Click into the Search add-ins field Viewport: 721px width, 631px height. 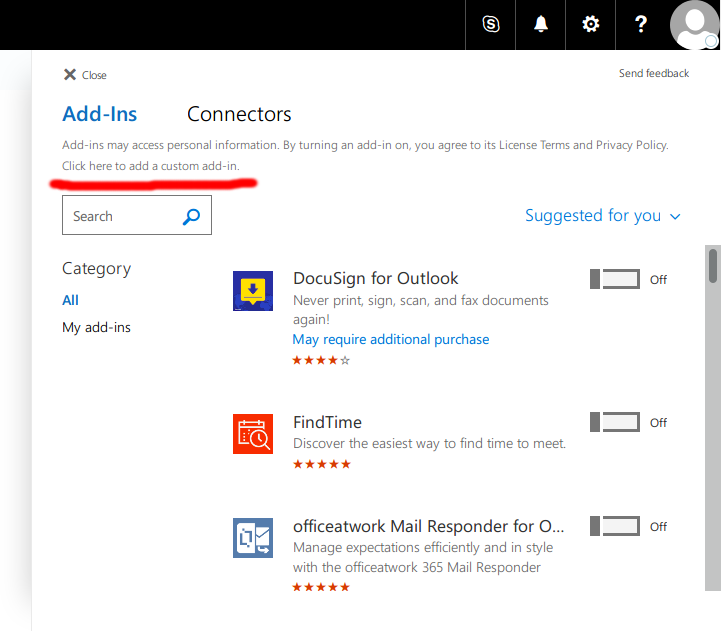click(x=137, y=215)
